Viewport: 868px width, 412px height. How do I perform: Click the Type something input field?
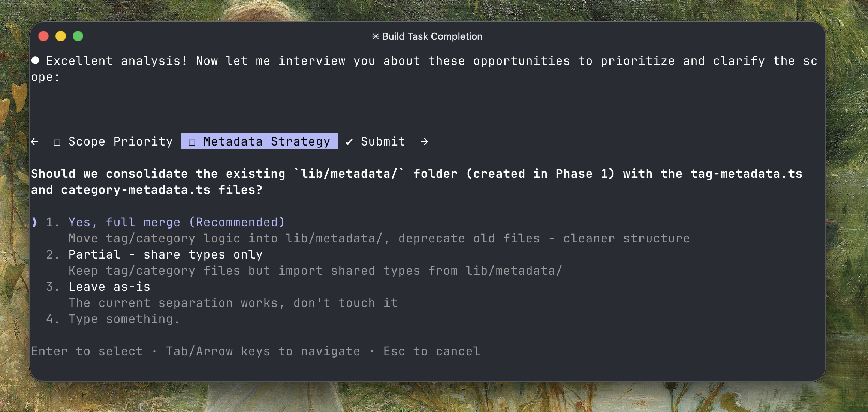(124, 319)
